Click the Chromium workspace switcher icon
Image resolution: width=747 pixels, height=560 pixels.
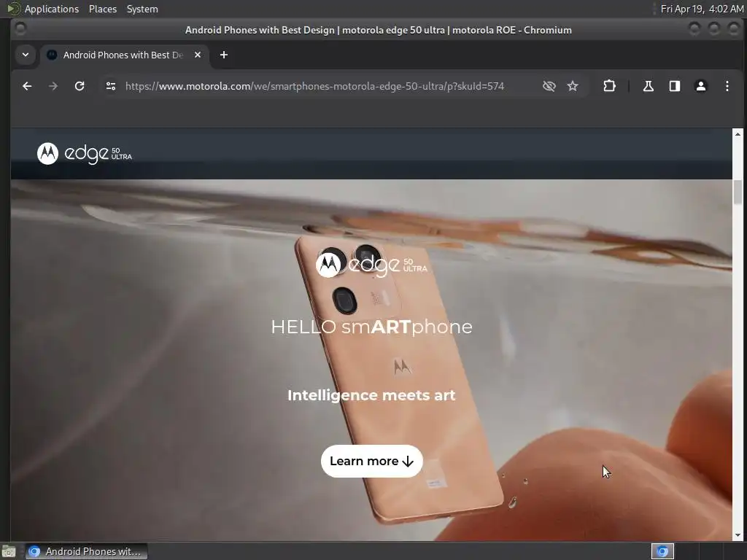click(662, 551)
